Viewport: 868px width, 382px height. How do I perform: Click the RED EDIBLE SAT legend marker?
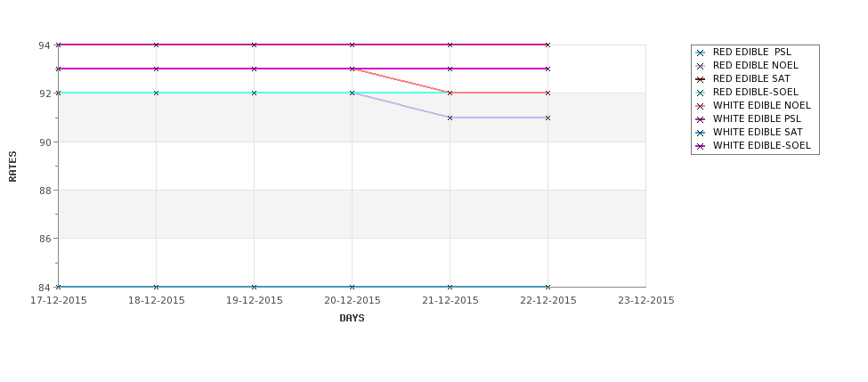pyautogui.click(x=701, y=79)
